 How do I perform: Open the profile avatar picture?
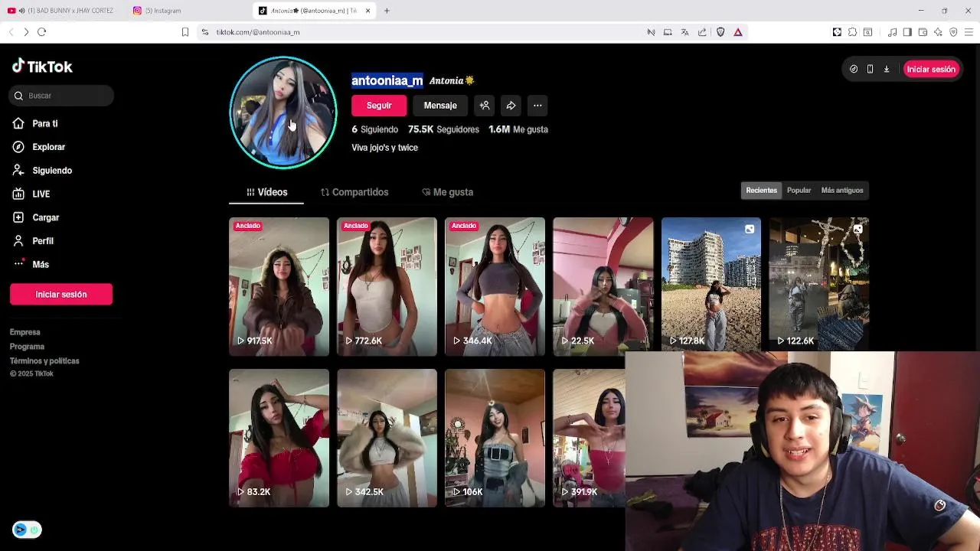tap(283, 112)
